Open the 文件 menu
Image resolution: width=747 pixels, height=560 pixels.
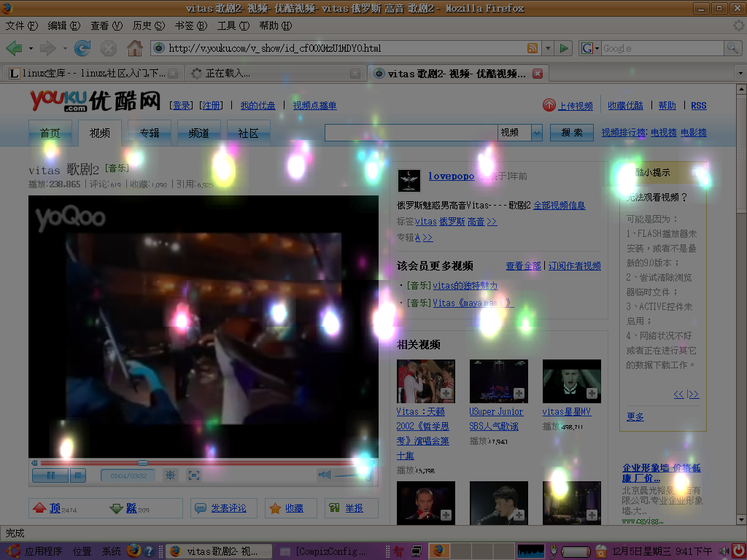21,26
